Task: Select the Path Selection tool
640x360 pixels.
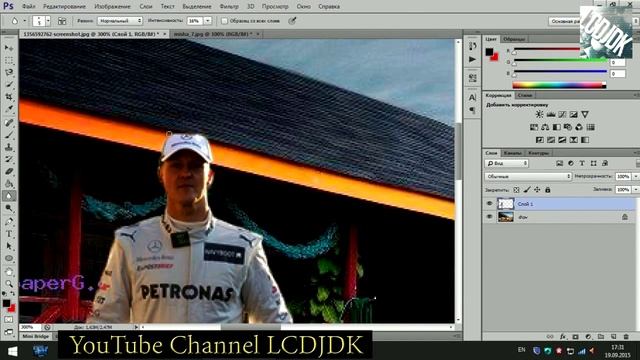Action: coord(9,246)
